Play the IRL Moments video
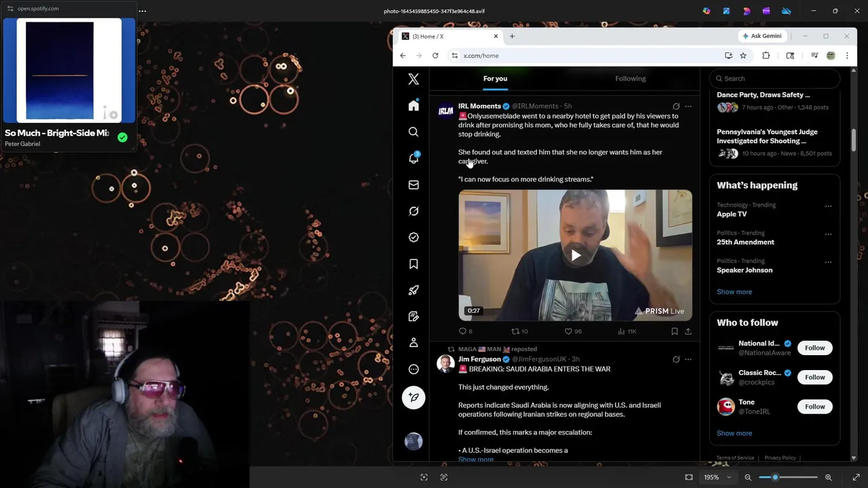The width and height of the screenshot is (868, 488). click(x=575, y=256)
